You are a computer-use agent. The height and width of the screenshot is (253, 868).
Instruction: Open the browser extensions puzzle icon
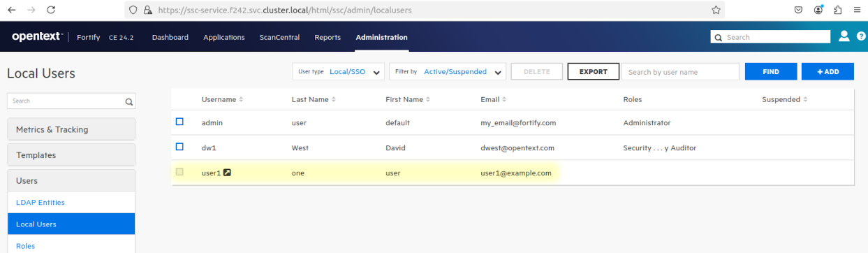pyautogui.click(x=838, y=10)
